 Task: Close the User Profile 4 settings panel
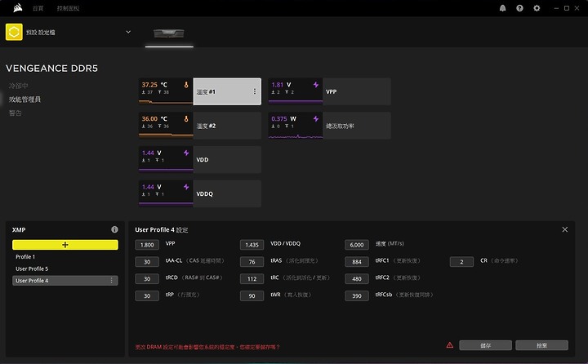pos(565,229)
